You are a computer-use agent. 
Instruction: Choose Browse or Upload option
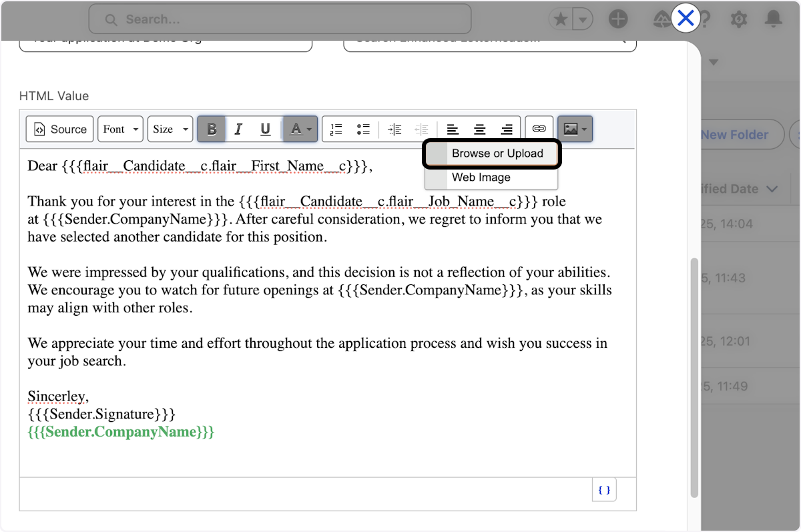pos(497,154)
